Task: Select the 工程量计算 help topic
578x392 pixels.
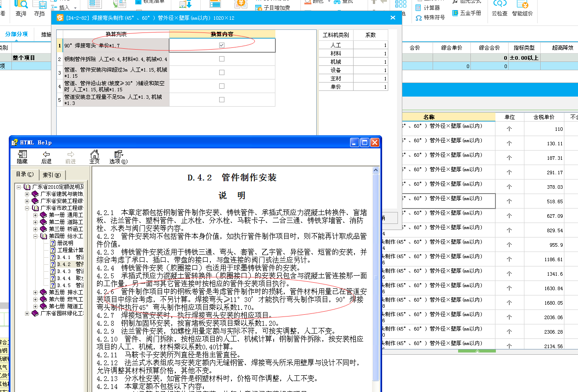Action: (x=67, y=250)
